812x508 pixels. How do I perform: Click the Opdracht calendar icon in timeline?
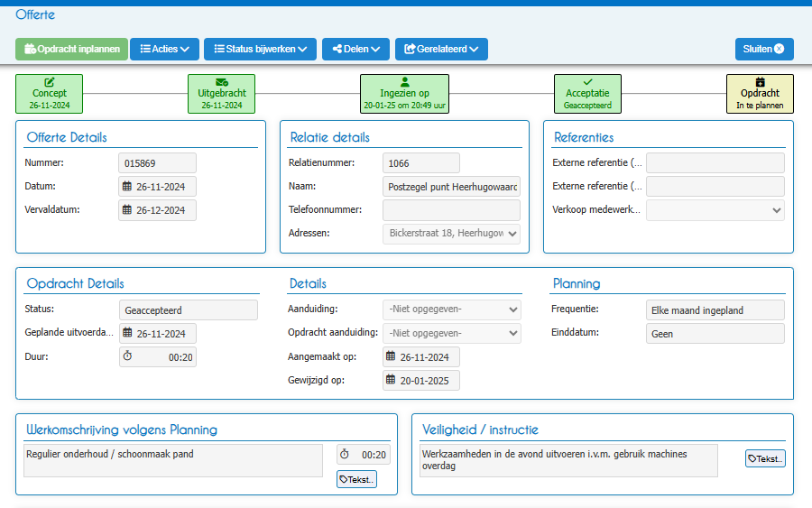(x=760, y=82)
